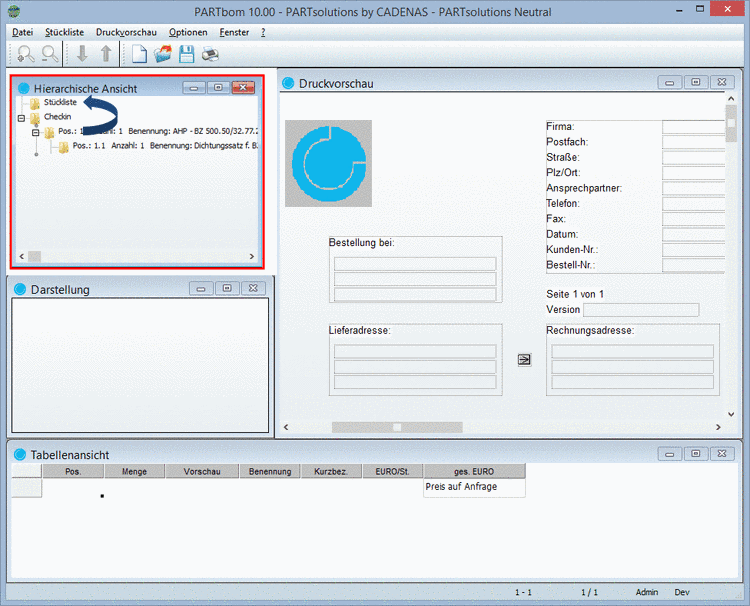
Task: Click the Firma input field
Action: (x=694, y=127)
